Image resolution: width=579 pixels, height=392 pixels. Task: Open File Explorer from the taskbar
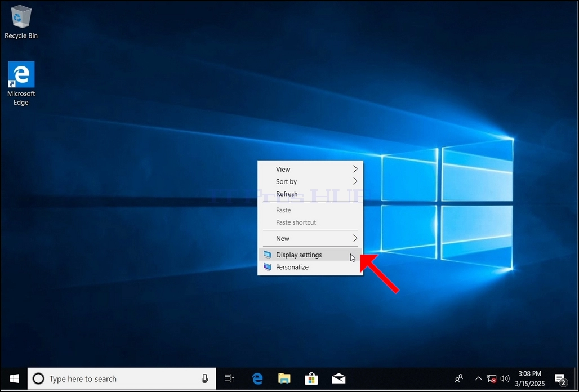[284, 378]
